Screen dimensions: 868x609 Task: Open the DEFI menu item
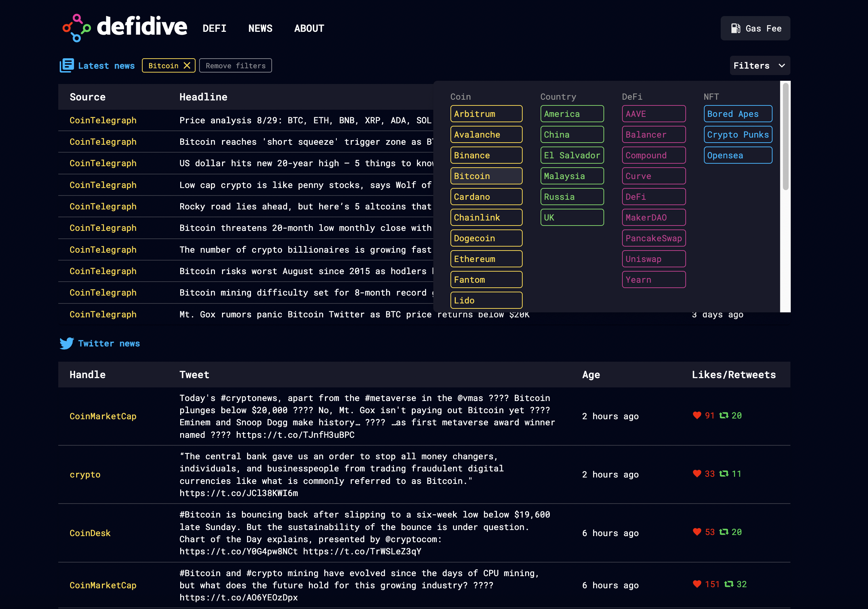click(214, 28)
